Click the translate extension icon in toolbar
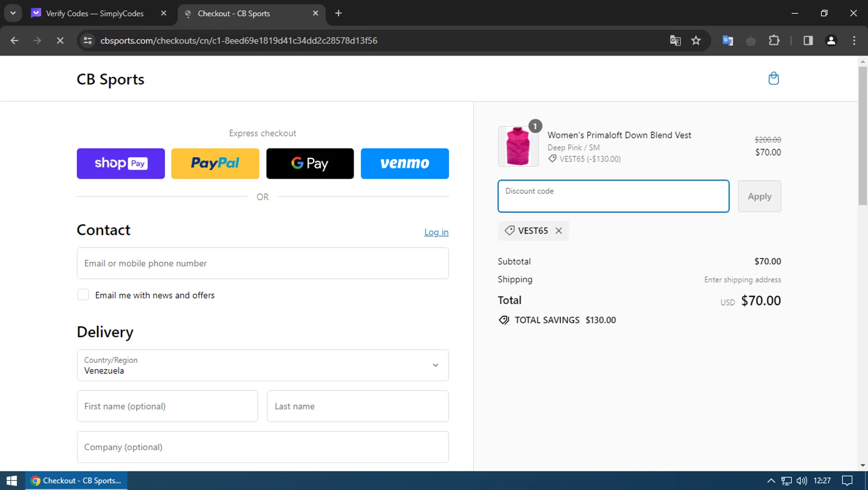Image resolution: width=868 pixels, height=490 pixels. tap(728, 40)
